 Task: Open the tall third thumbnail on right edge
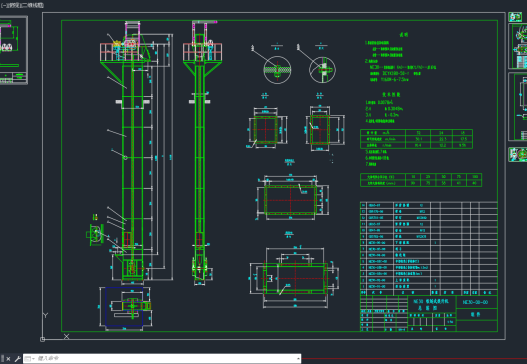[x=518, y=107]
